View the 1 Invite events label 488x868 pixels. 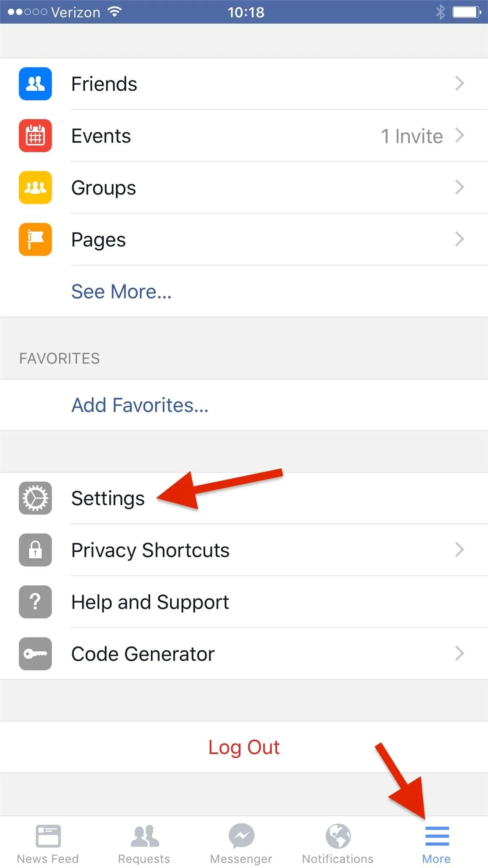coord(412,136)
